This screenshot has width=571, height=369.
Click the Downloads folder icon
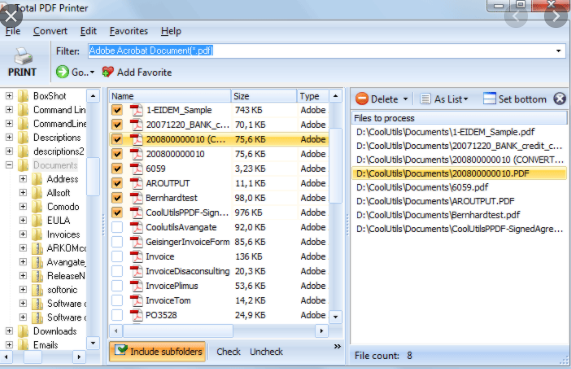pos(23,331)
